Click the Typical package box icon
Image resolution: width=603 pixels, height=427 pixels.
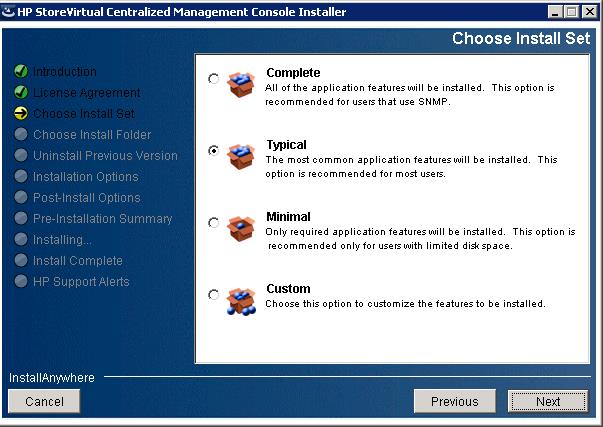pos(241,157)
